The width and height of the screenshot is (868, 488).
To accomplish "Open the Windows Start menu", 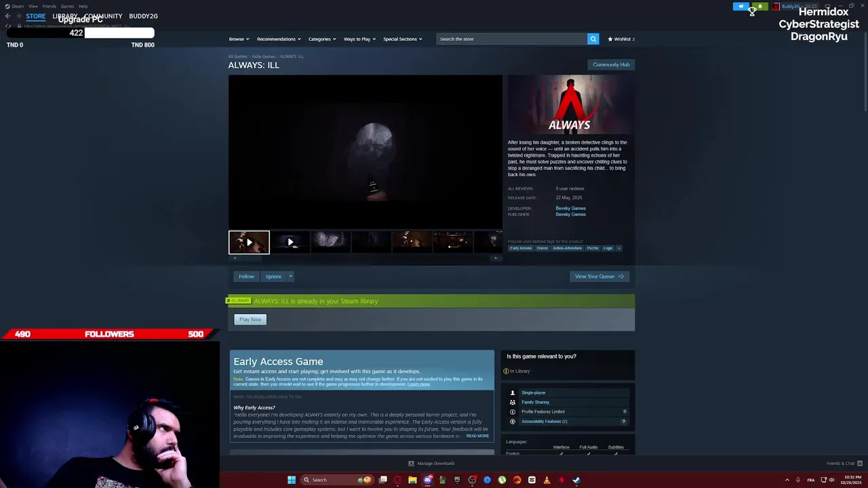I will [292, 480].
